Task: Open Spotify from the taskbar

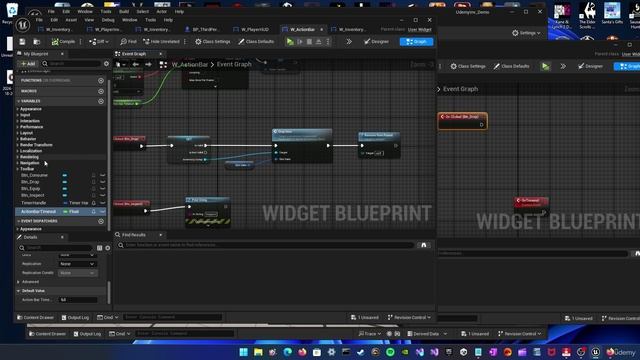Action: [390, 352]
